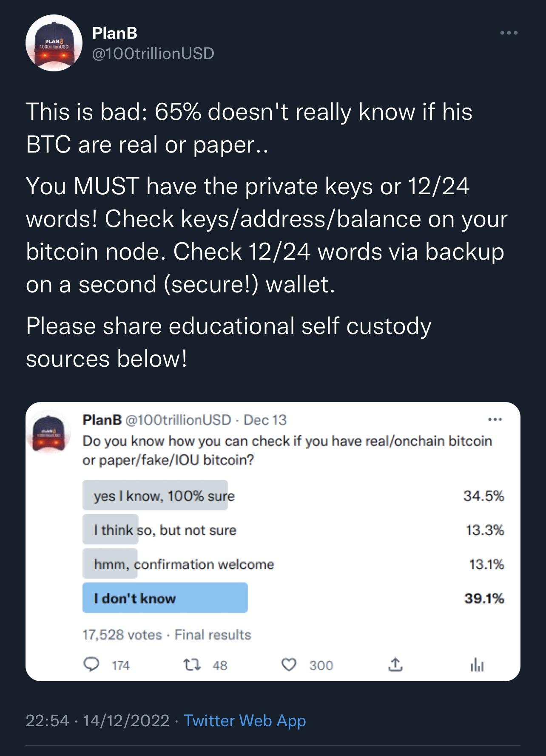Image resolution: width=546 pixels, height=756 pixels.
Task: Open the tweet's three-dot more options menu
Action: coord(509,33)
